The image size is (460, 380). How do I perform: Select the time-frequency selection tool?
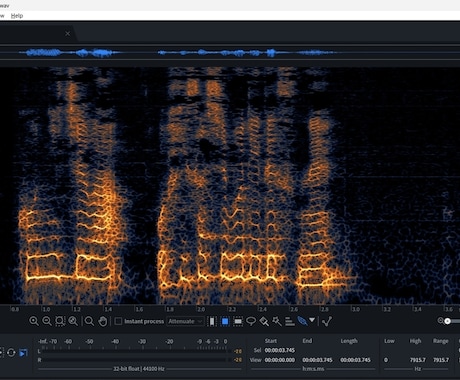225,321
